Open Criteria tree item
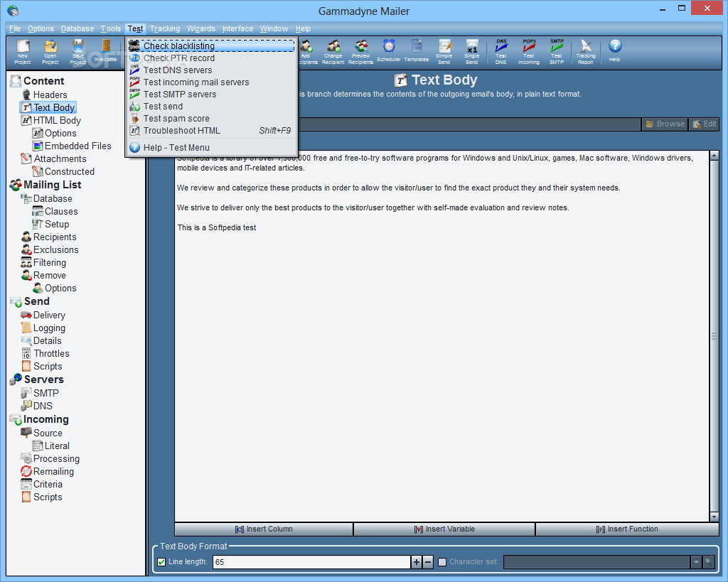The image size is (728, 582). pyautogui.click(x=48, y=484)
